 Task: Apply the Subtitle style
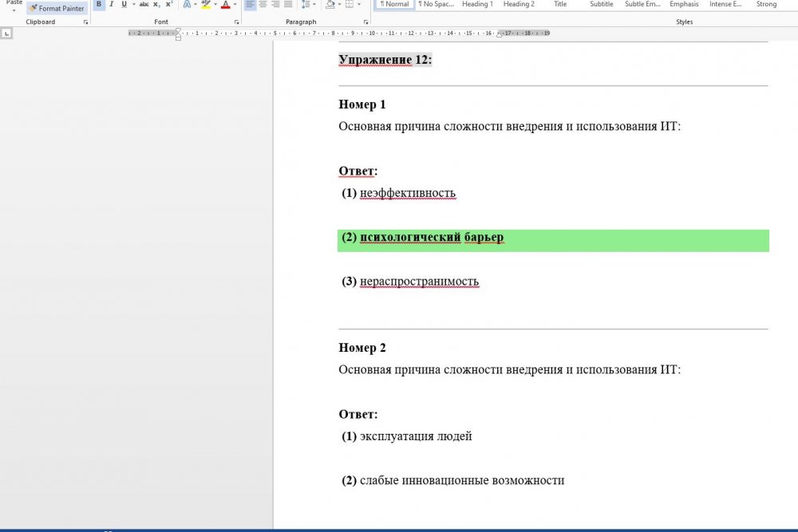tap(602, 5)
